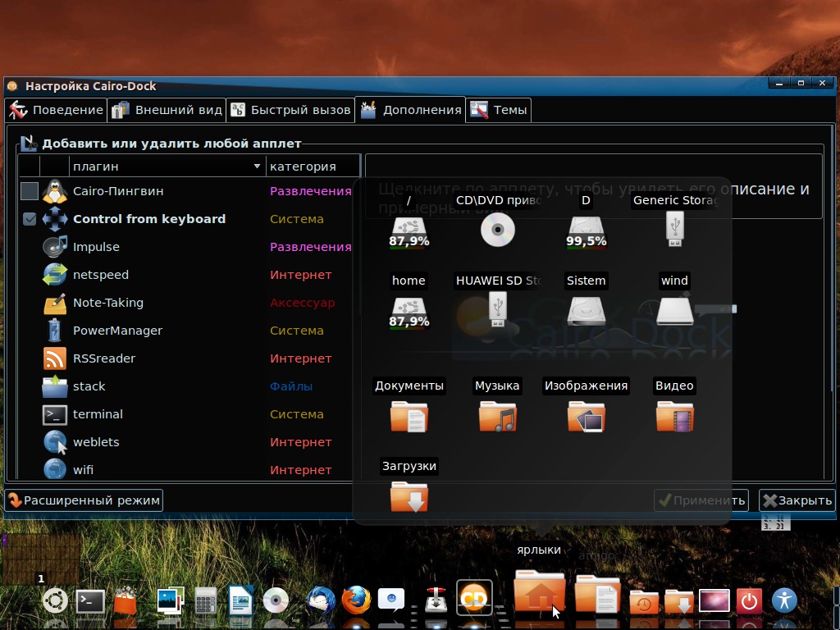Click the Control from keyboard plugin icon
This screenshot has width=840, height=630.
55,219
